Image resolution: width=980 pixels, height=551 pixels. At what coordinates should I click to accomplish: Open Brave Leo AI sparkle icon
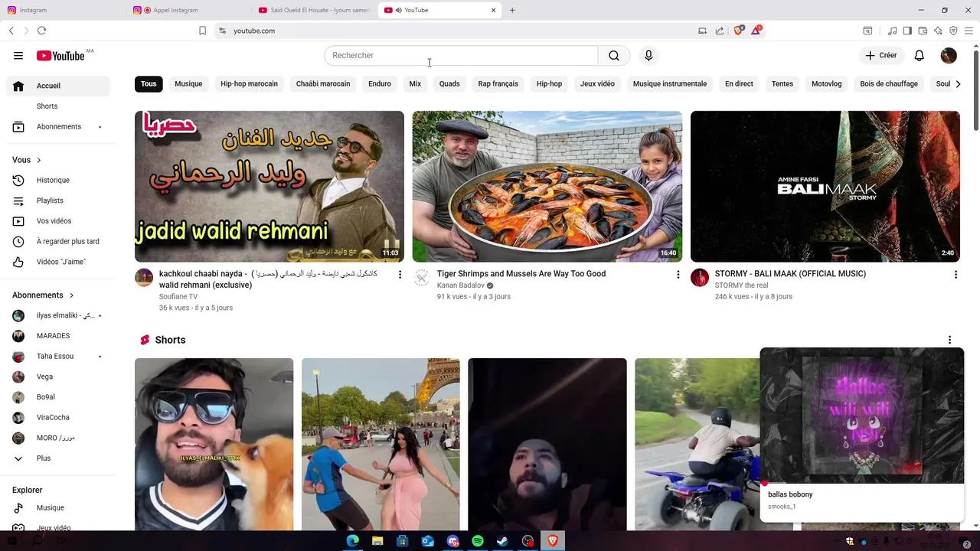[938, 31]
